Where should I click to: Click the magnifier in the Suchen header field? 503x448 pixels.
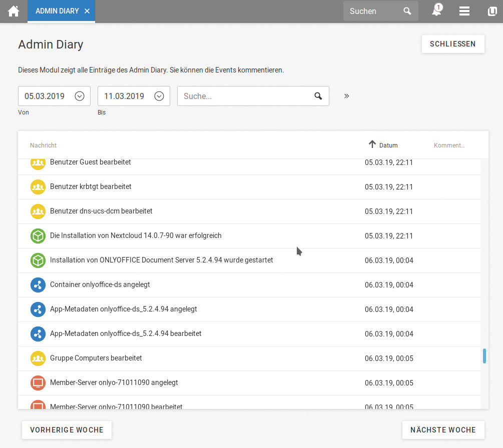[407, 11]
